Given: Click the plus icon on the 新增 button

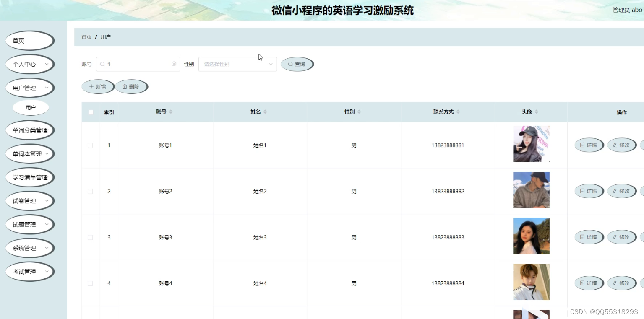Looking at the screenshot, I should coord(92,86).
